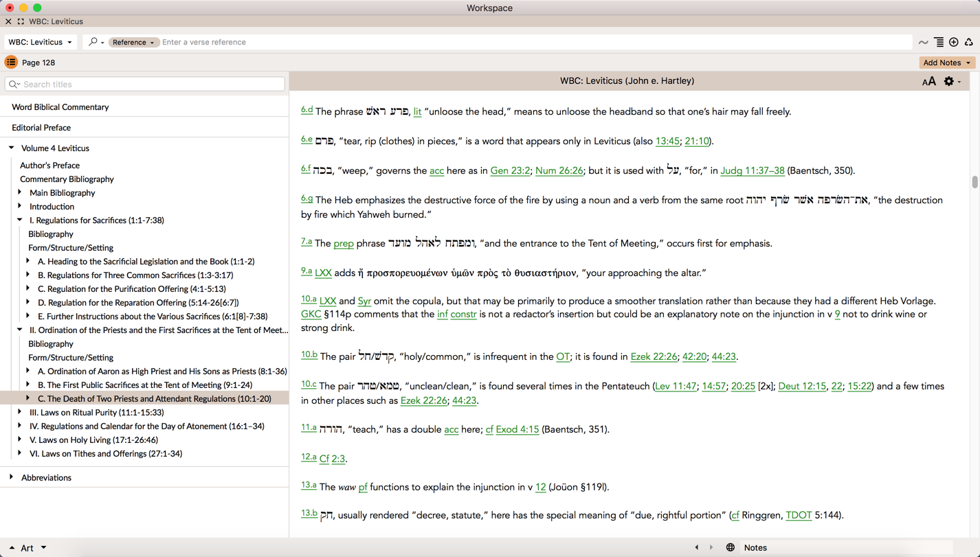Open the Deut 12:15 reference link
Screen dimensions: 980x557
802,386
